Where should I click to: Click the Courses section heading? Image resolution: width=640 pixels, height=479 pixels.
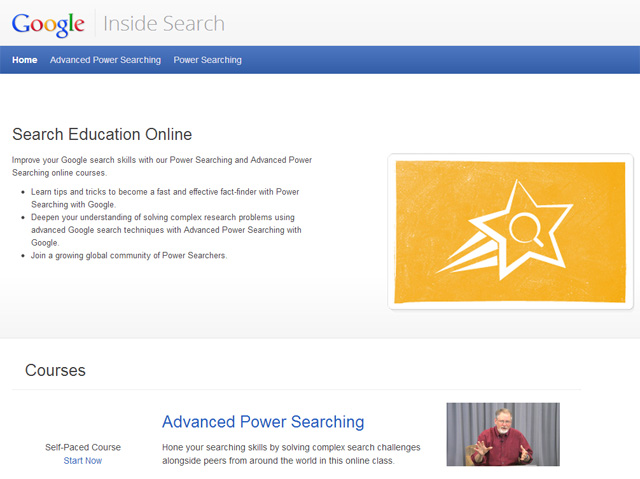[x=55, y=370]
